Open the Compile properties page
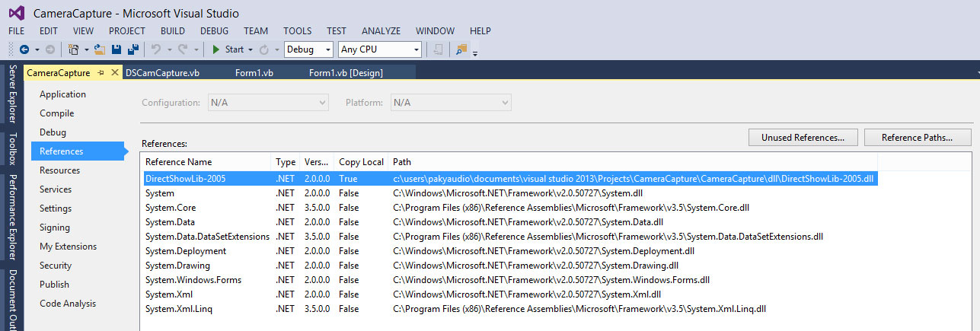 coord(57,113)
